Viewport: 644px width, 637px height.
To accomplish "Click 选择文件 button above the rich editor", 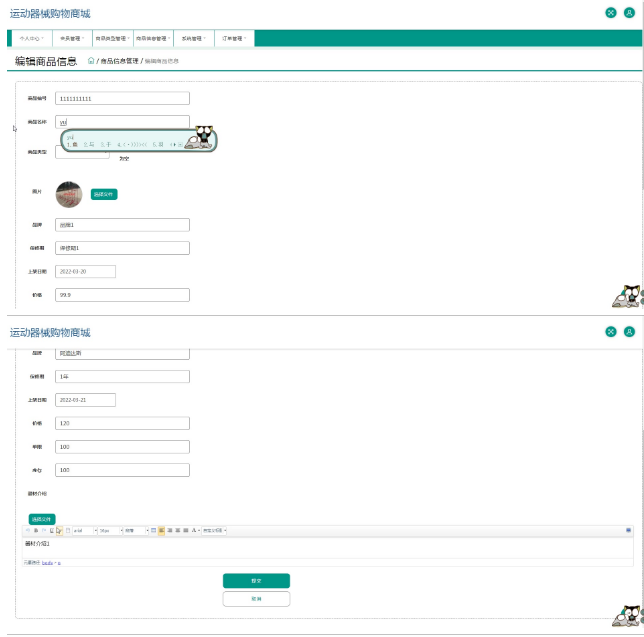I will [42, 519].
